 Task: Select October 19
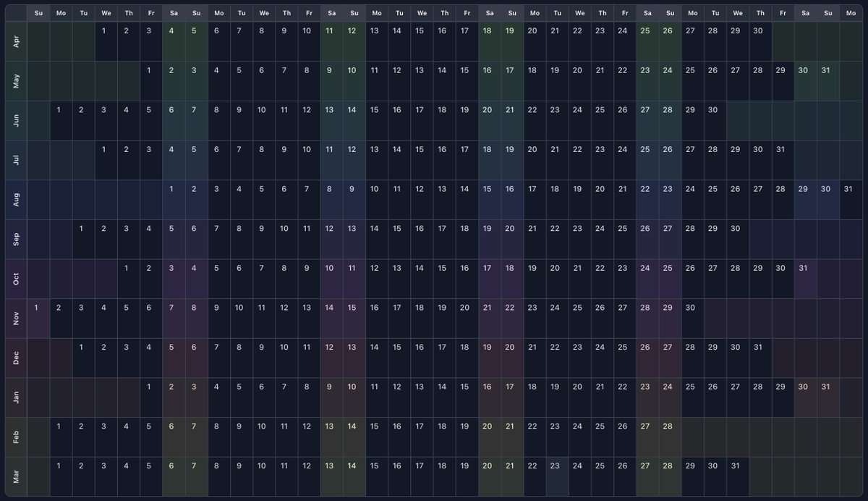point(535,278)
